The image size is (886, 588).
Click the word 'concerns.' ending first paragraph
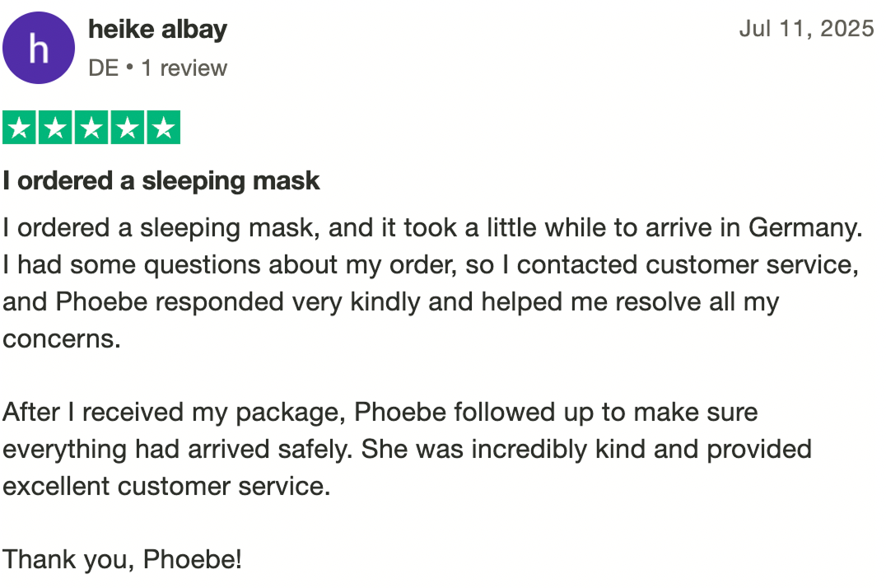coord(62,339)
